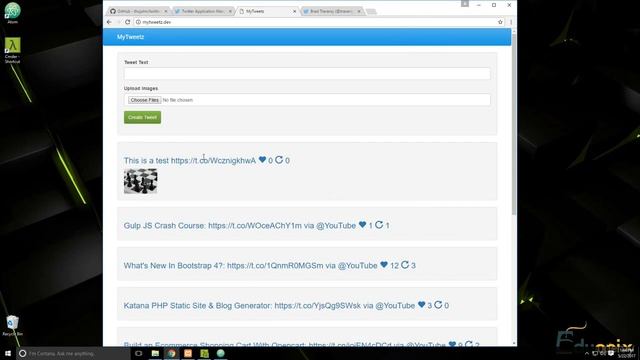640x360 pixels.
Task: Click the heart icon on the Bootstrap 4 tweet
Action: [384, 264]
